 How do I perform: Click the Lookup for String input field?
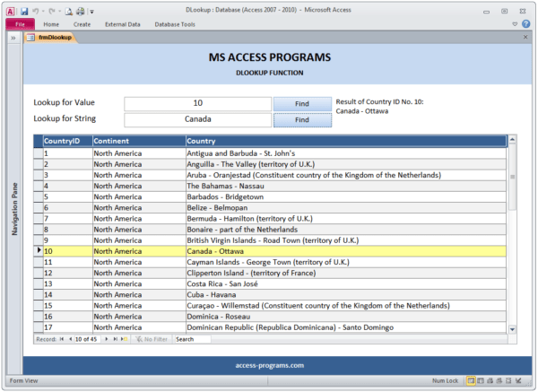(197, 119)
